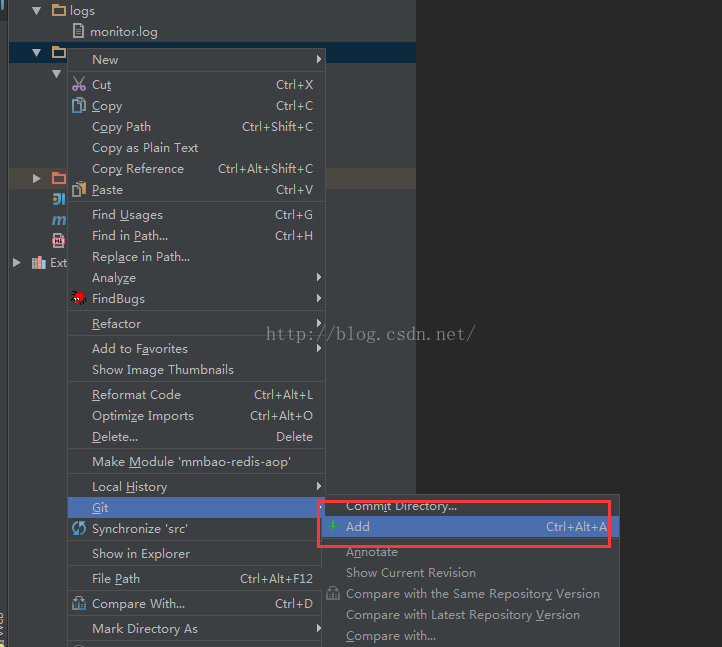
Task: Open the New submenu arrow
Action: (318, 60)
